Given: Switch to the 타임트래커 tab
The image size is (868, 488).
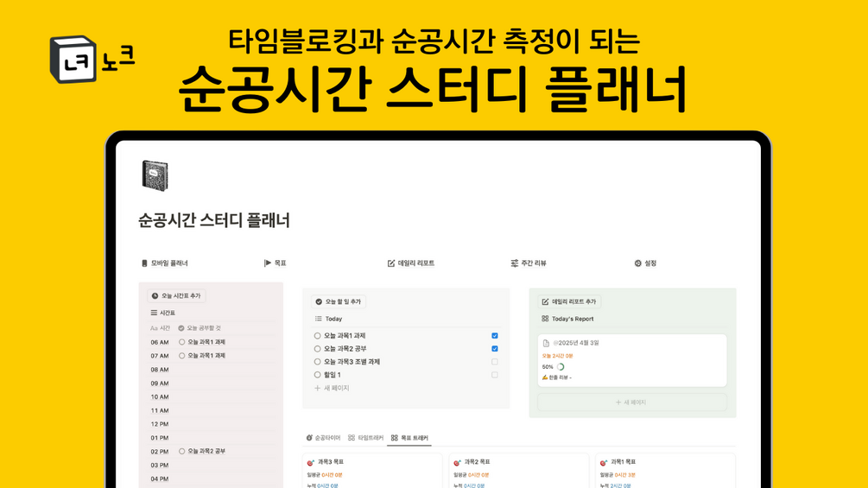Looking at the screenshot, I should point(365,438).
